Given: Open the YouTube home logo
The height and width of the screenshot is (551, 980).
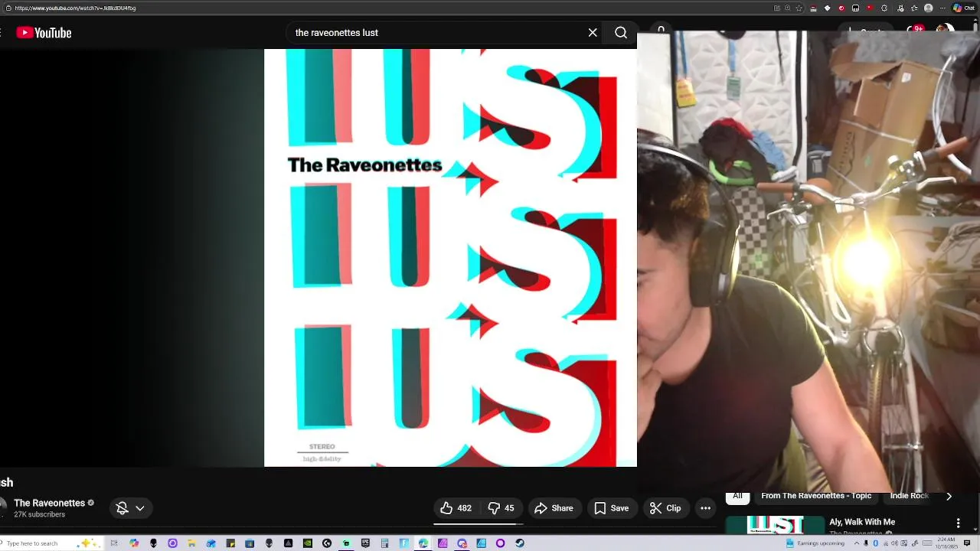Looking at the screenshot, I should click(x=44, y=33).
